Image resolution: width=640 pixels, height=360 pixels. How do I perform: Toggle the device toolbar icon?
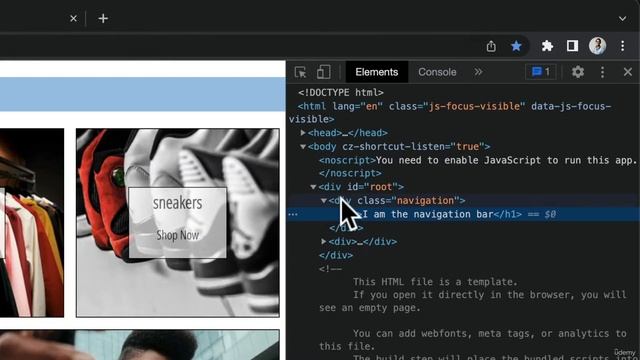coord(324,72)
